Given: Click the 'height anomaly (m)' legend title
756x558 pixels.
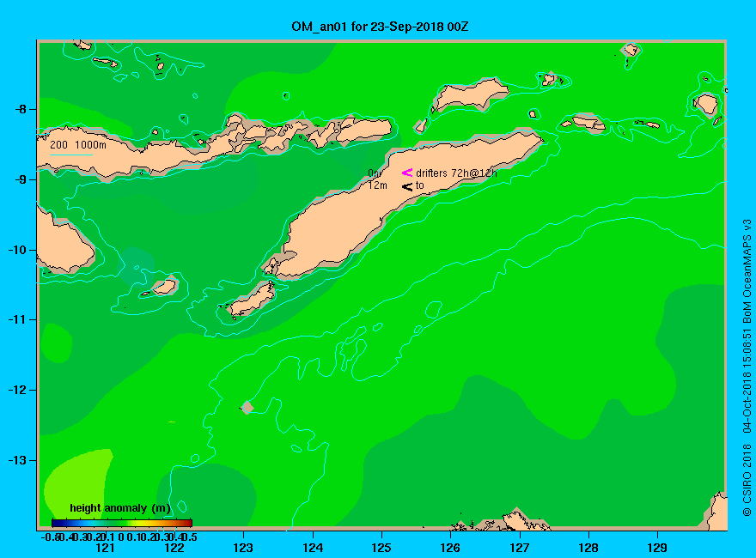Looking at the screenshot, I should [120, 508].
